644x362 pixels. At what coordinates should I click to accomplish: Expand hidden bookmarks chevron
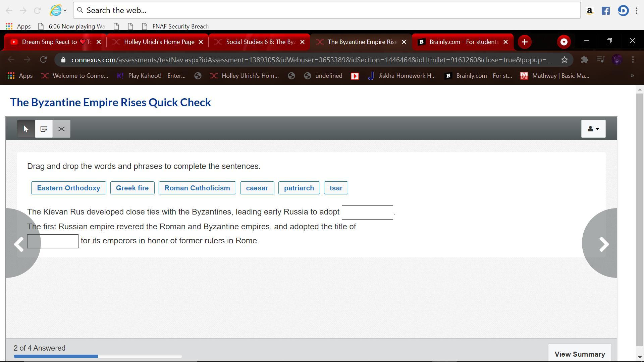(x=632, y=76)
